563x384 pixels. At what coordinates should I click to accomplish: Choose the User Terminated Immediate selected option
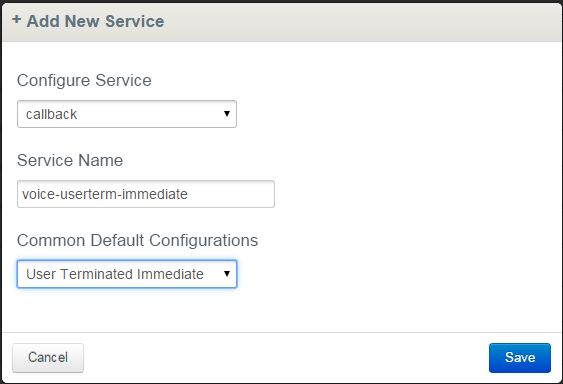point(115,274)
